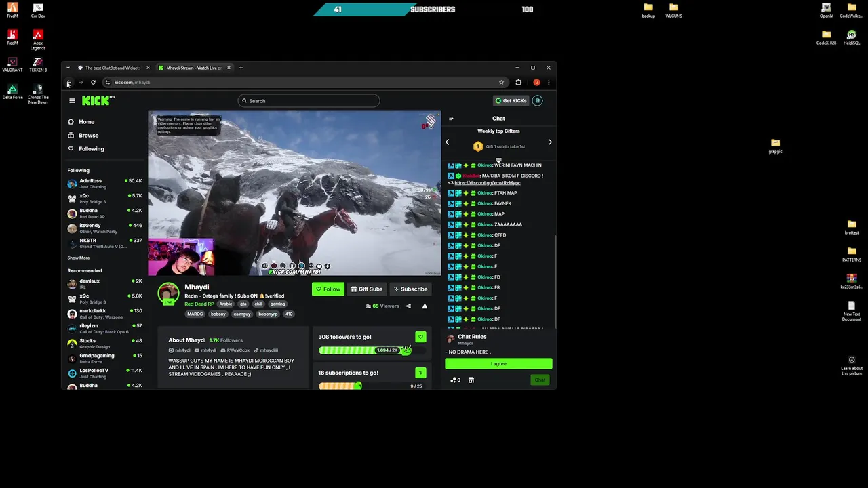Open AdinRoss channel in Following list
Screen dimensions: 868x488
coord(104,184)
